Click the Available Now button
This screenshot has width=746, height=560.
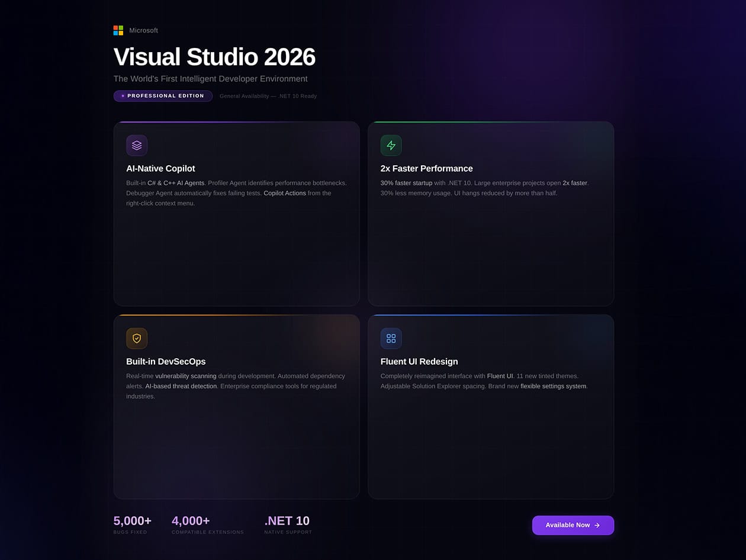[573, 525]
